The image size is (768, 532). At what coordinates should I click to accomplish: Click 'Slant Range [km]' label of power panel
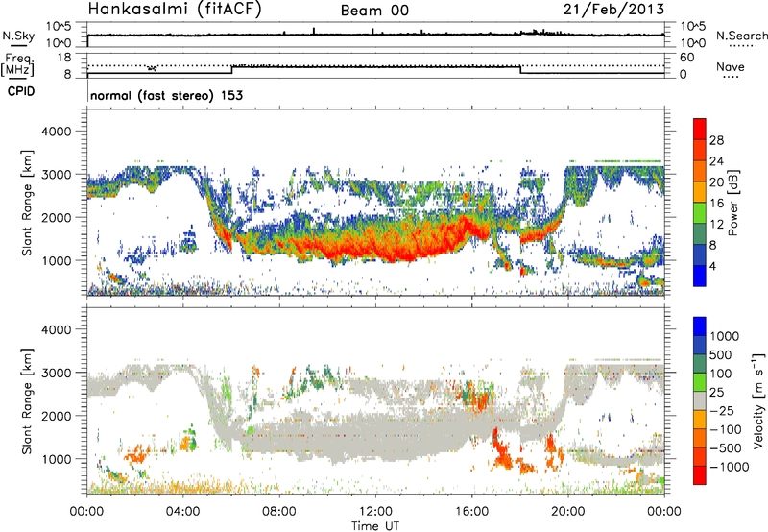[x=27, y=203]
